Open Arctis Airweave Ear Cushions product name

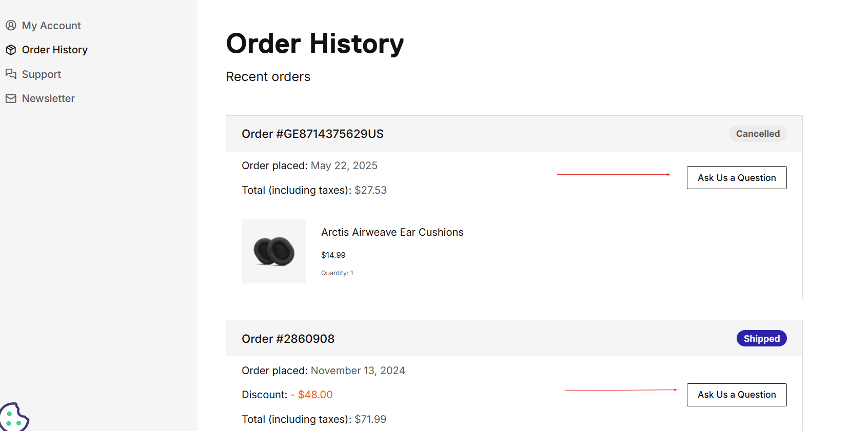point(392,232)
